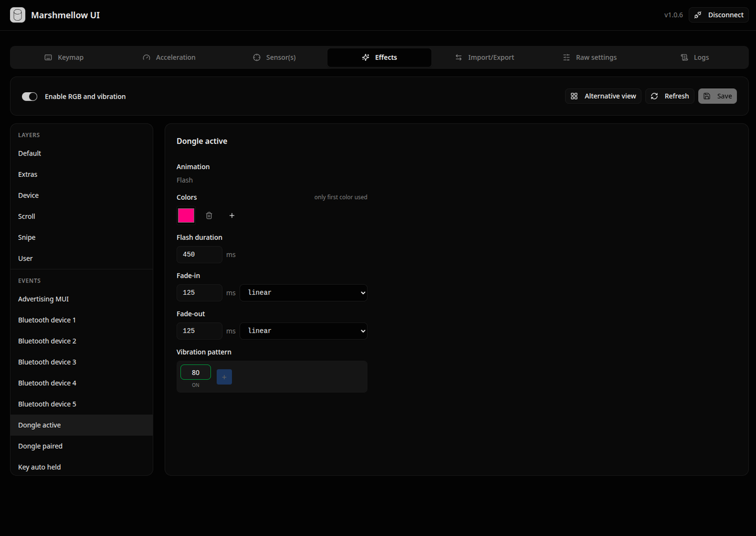Image resolution: width=756 pixels, height=536 pixels.
Task: Open the Sensor(s) tab
Action: [x=274, y=57]
